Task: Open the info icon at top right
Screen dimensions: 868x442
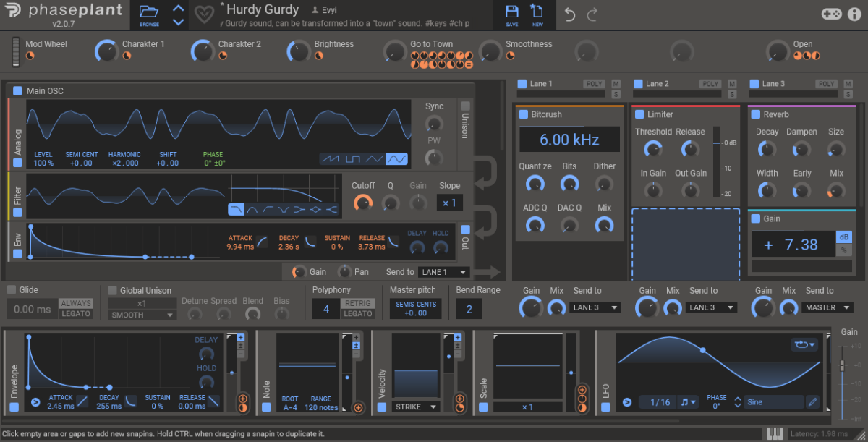Action: pos(854,14)
